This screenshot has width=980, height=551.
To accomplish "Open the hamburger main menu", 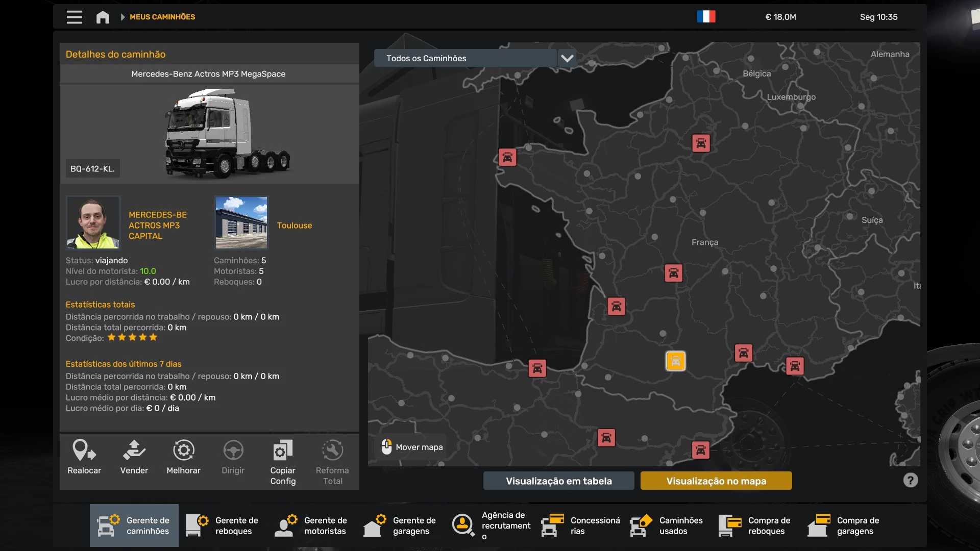I will 74,17.
